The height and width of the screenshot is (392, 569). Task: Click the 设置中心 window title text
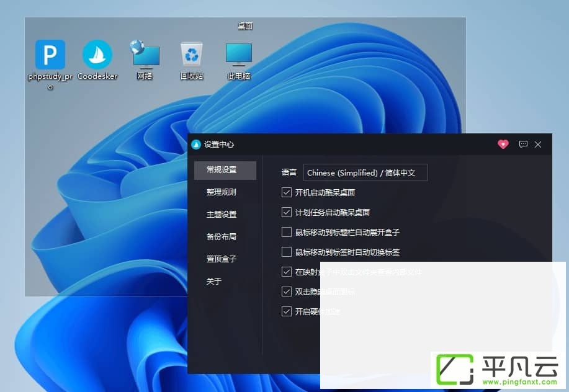(x=219, y=145)
